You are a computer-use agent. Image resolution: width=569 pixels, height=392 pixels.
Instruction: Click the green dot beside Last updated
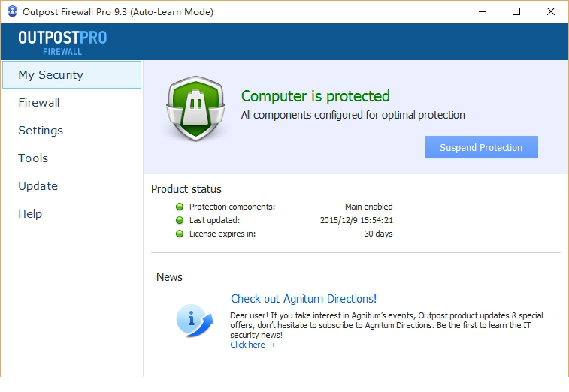pos(179,220)
